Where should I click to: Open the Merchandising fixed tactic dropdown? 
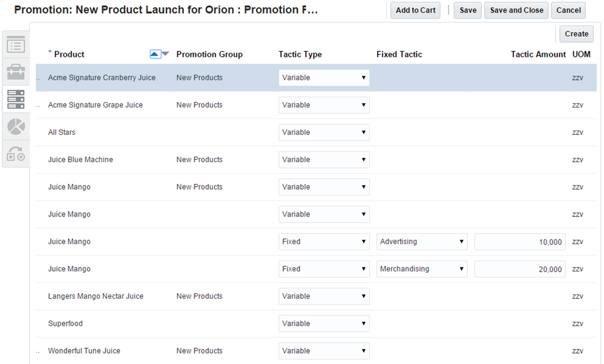point(422,269)
